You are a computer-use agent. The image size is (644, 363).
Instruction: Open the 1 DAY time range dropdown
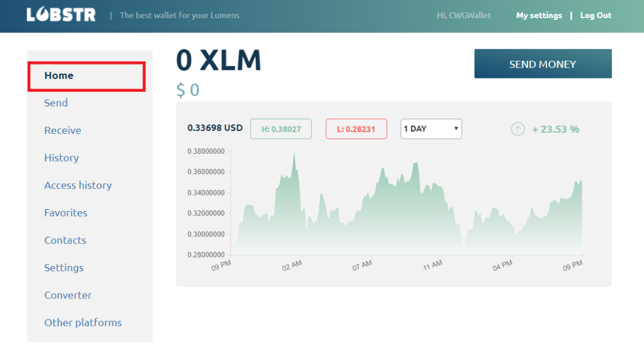[431, 129]
